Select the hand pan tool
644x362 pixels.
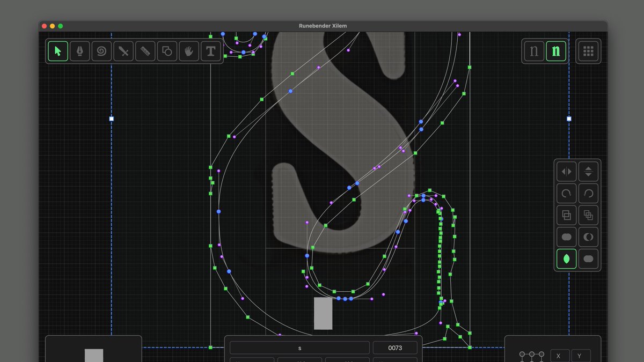(x=188, y=51)
